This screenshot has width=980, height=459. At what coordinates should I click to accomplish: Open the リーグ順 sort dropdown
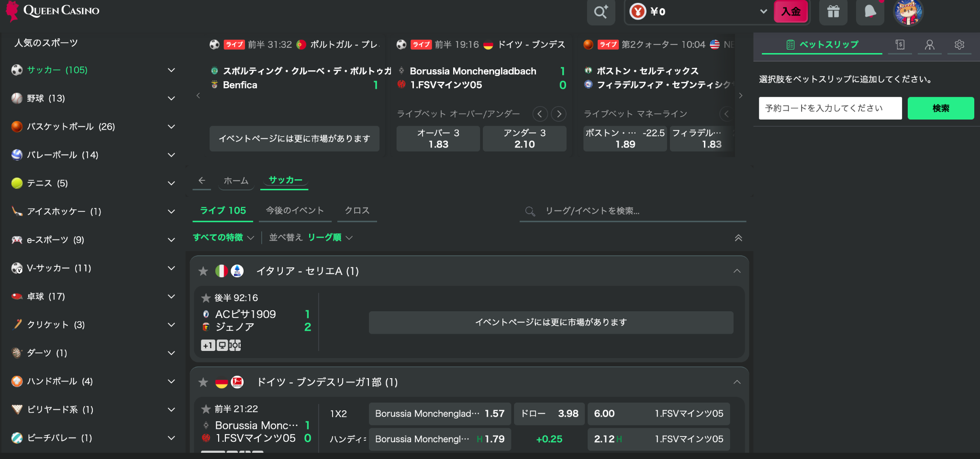[330, 238]
